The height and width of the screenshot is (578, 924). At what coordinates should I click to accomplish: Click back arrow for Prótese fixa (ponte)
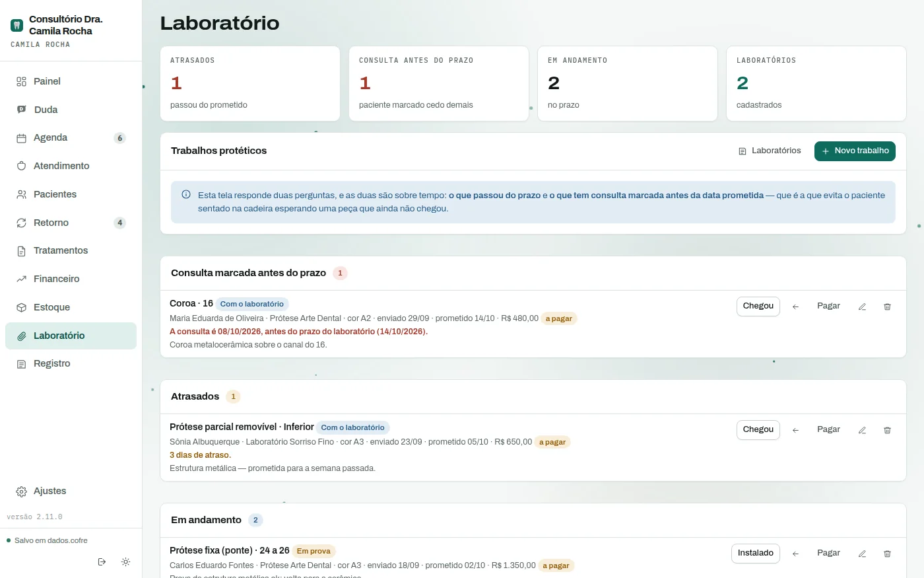pyautogui.click(x=795, y=554)
